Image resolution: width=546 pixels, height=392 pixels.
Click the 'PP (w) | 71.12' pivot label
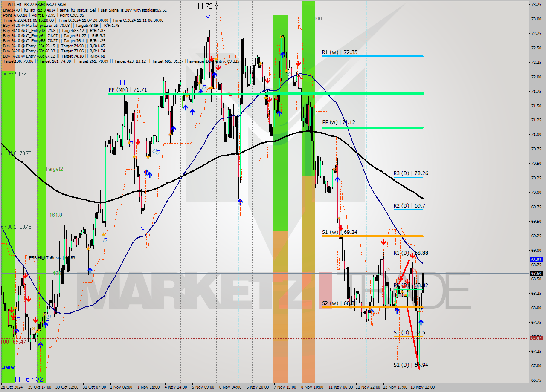(339, 122)
